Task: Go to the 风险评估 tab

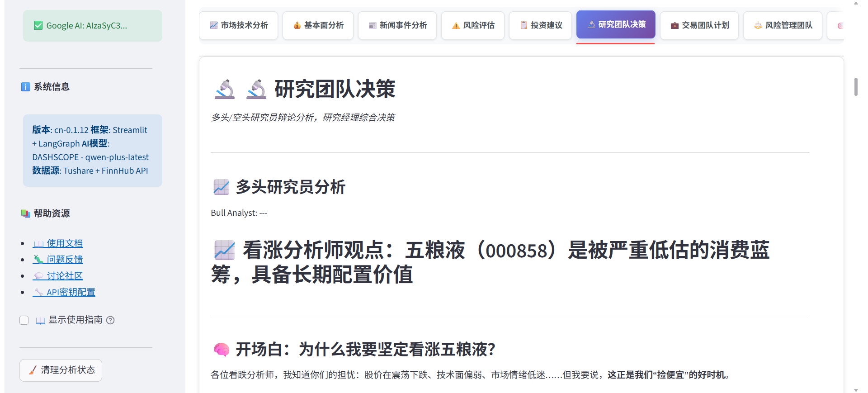Action: pyautogui.click(x=473, y=25)
